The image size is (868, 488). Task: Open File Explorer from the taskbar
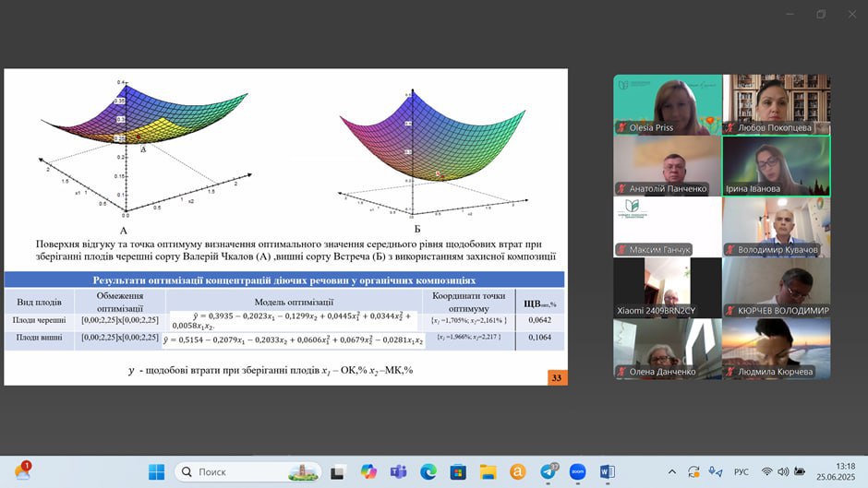point(488,472)
